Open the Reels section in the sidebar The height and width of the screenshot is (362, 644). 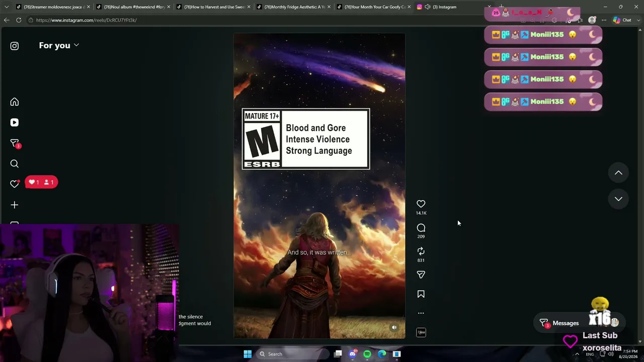pos(15,123)
